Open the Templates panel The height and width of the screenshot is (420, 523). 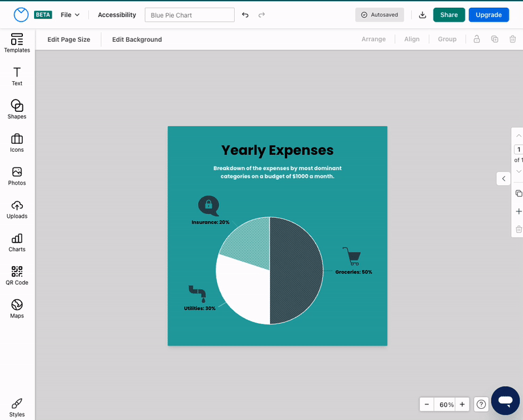point(16,44)
